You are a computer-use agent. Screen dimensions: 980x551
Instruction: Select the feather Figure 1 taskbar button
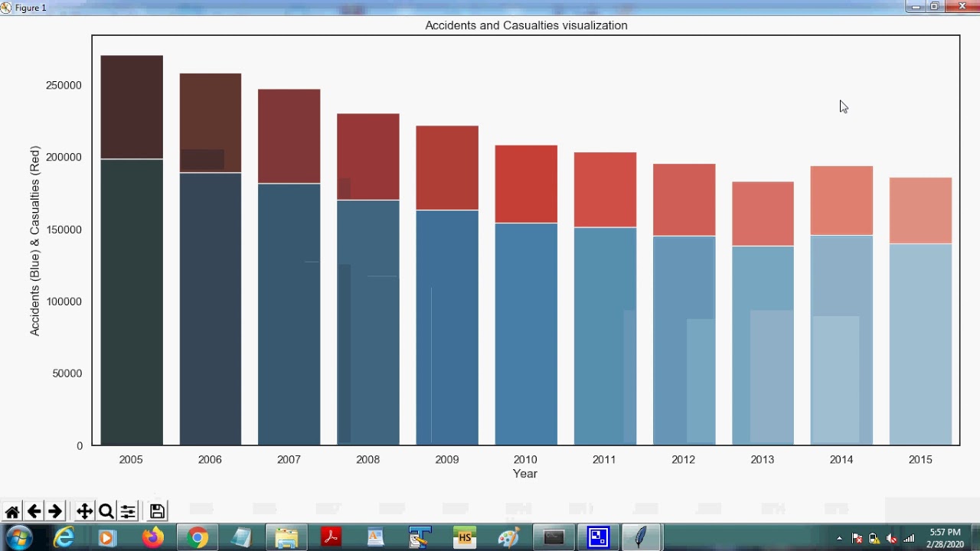tap(642, 538)
